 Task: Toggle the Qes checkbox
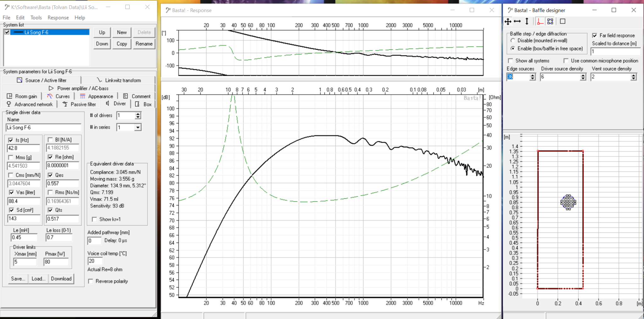click(x=50, y=175)
